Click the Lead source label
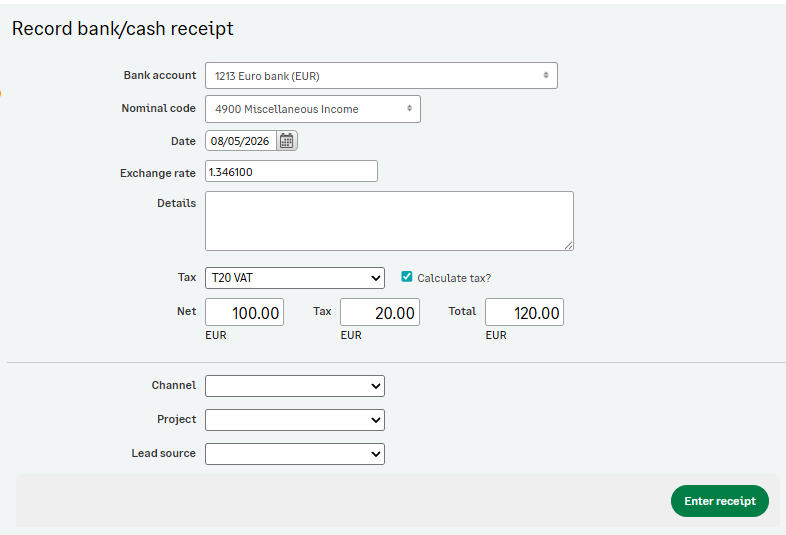The image size is (786, 535). pos(163,453)
